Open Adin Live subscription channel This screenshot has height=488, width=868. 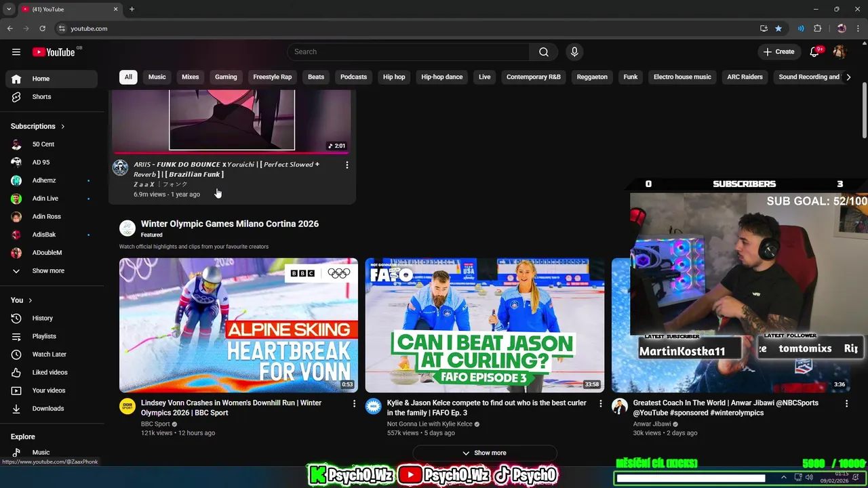52,199
